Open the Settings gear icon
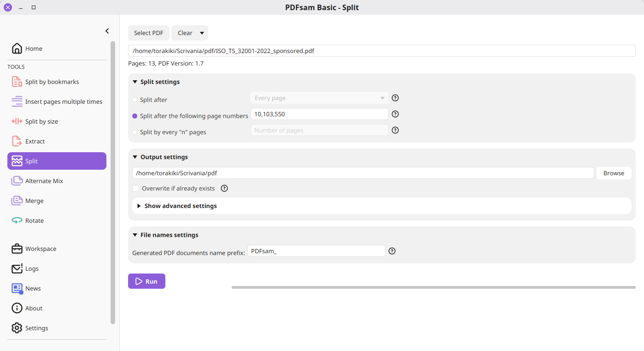 point(17,328)
